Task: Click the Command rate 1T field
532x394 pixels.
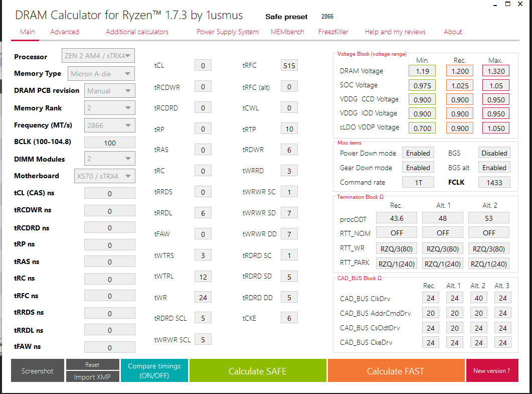Action: [418, 182]
